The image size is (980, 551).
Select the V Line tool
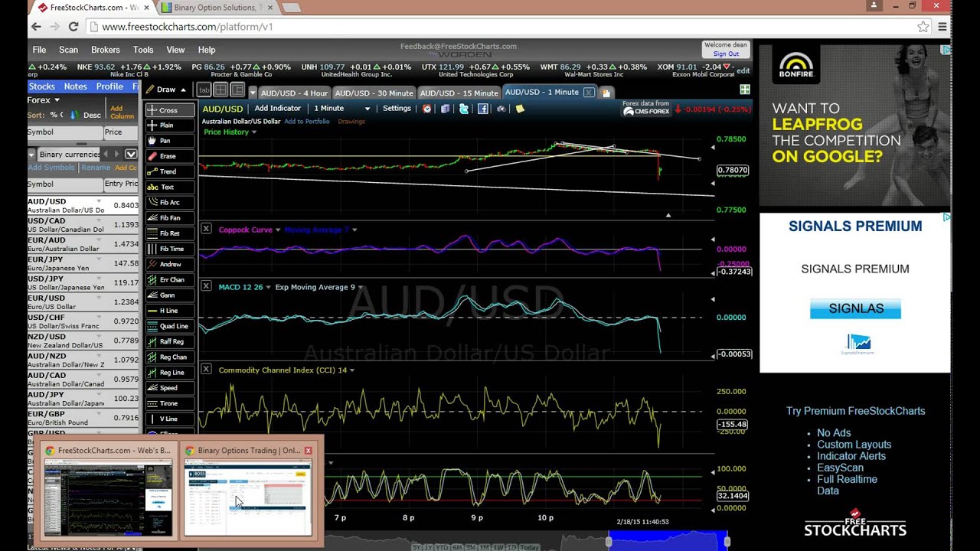pos(169,419)
